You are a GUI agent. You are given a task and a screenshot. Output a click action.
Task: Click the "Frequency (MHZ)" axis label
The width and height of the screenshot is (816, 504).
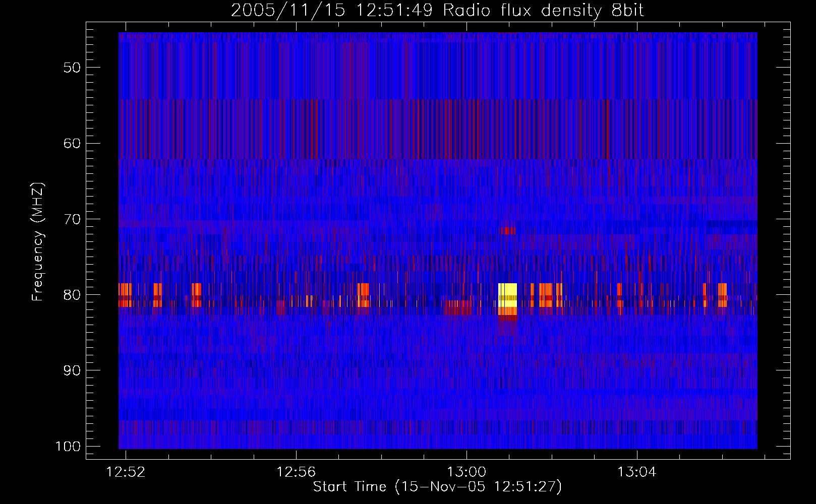(38, 241)
